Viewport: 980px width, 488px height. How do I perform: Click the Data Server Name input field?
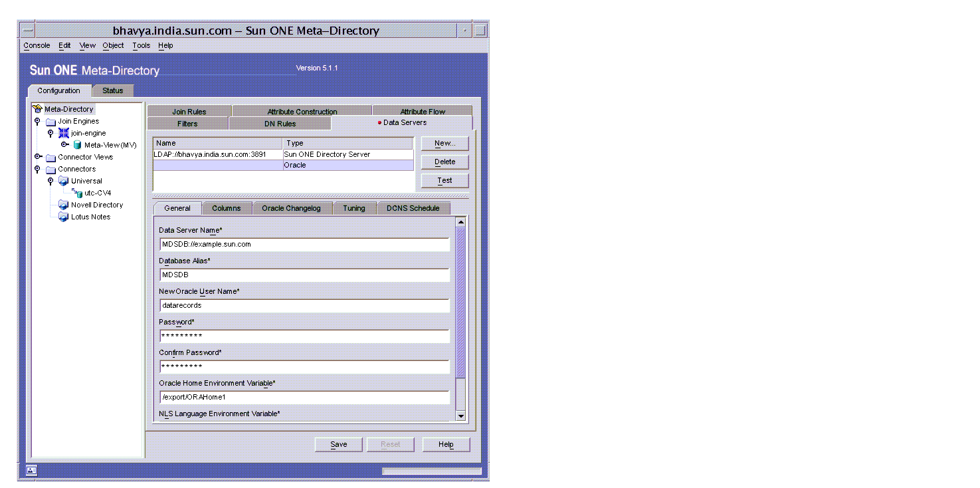click(305, 245)
